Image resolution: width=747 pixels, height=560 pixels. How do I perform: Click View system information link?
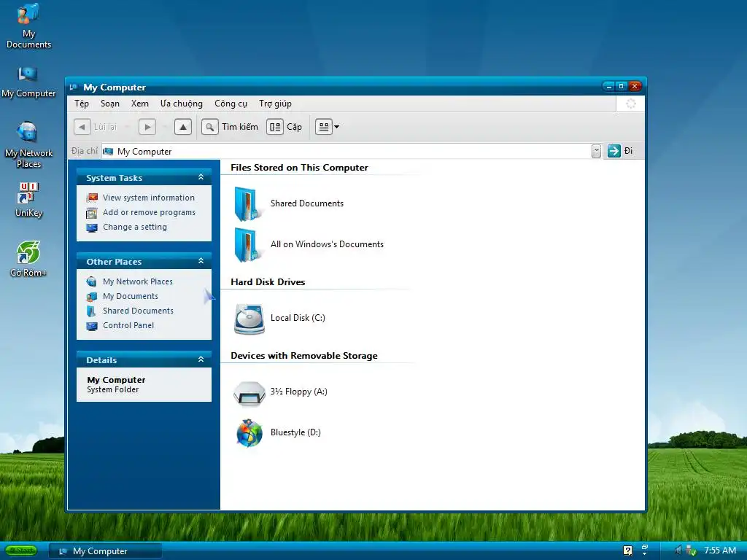click(x=149, y=198)
